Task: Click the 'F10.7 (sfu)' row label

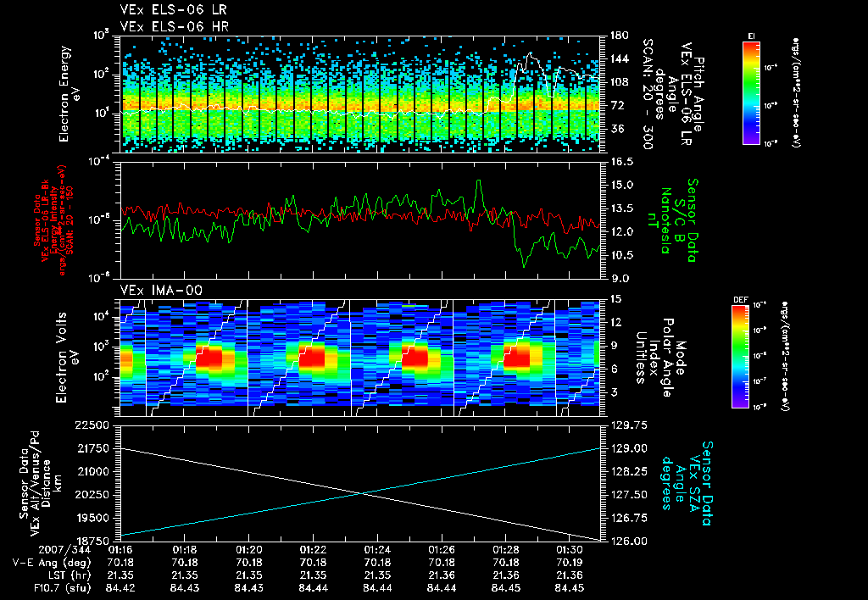Action: pyautogui.click(x=60, y=588)
